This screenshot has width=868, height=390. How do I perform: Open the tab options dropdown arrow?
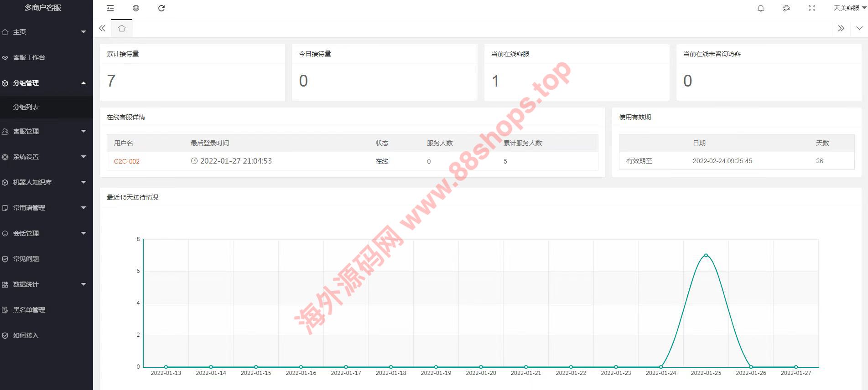point(859,28)
